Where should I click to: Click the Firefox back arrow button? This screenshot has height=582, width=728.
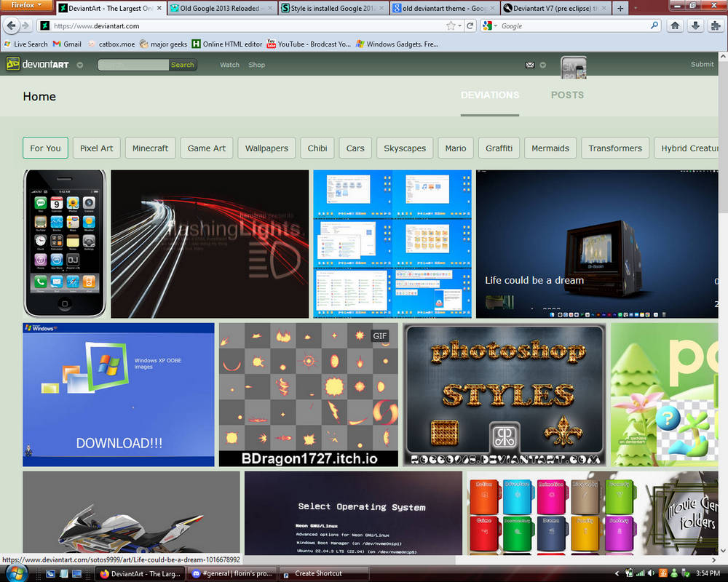pos(12,26)
